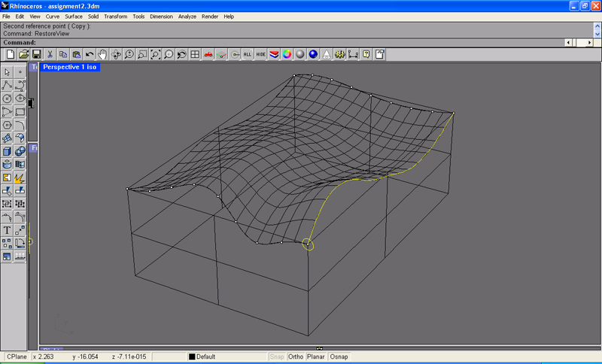
Task: Click the Default layer pane in status bar
Action: 227,356
